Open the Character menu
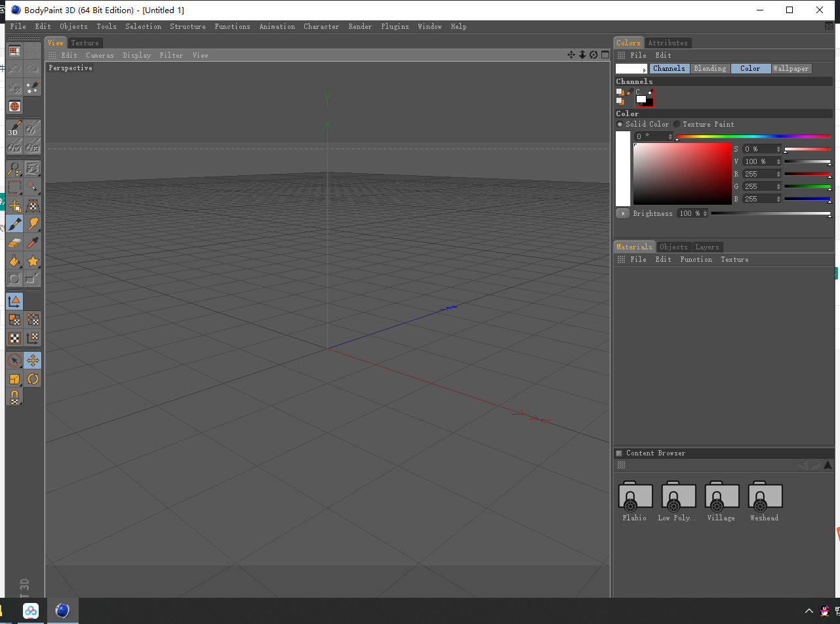 click(x=321, y=26)
